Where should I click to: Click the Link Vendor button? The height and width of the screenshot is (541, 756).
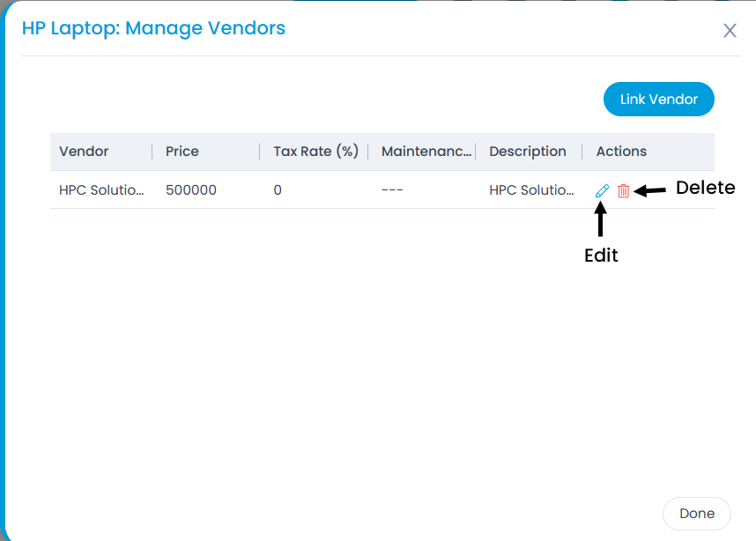pyautogui.click(x=658, y=99)
